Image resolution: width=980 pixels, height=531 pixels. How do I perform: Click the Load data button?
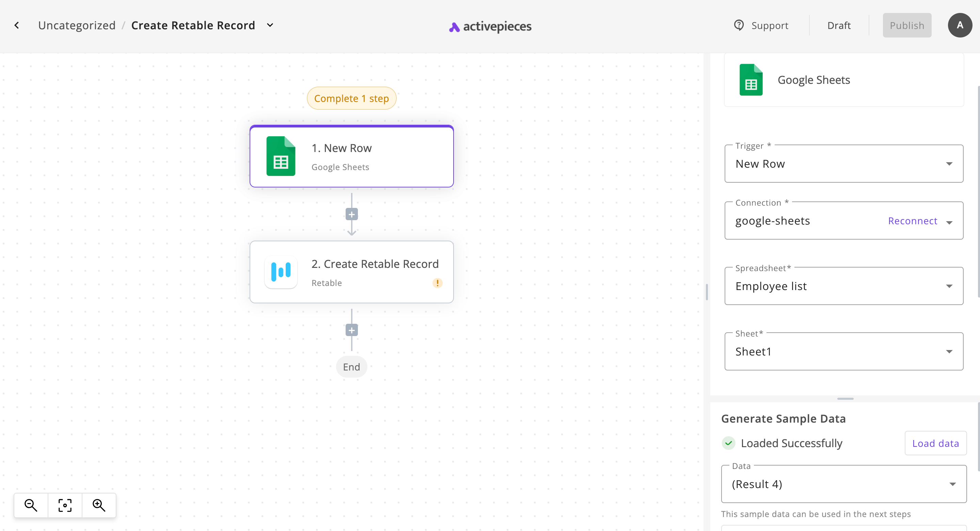(x=935, y=443)
